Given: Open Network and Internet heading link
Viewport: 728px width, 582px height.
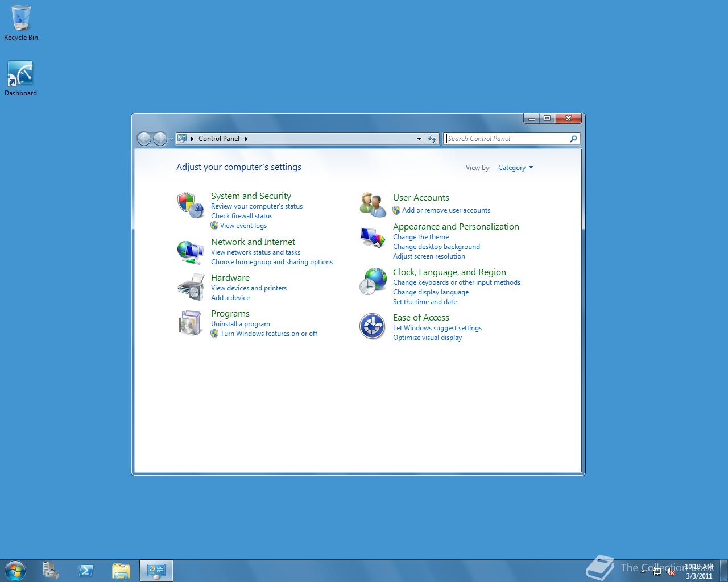Looking at the screenshot, I should tap(253, 242).
